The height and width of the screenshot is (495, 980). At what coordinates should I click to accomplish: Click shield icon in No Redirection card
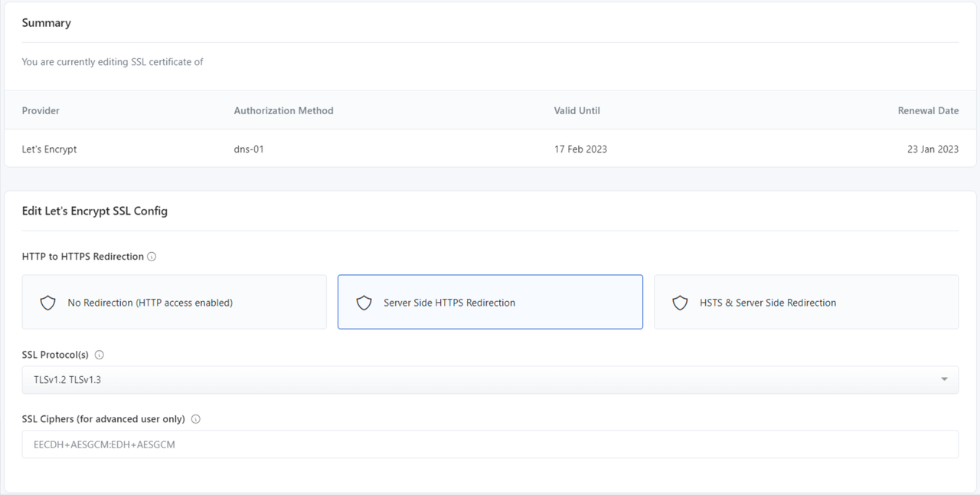point(48,303)
